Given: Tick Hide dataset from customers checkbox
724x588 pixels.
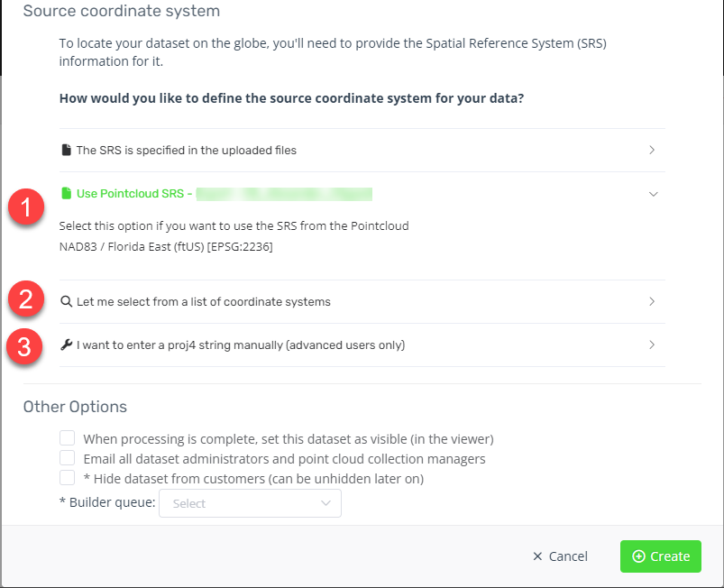Looking at the screenshot, I should [68, 478].
